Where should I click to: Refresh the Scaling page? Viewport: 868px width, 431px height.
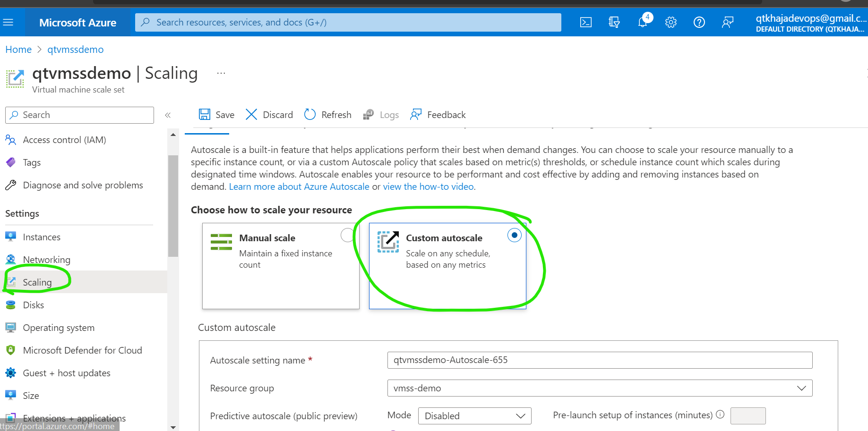(x=328, y=115)
